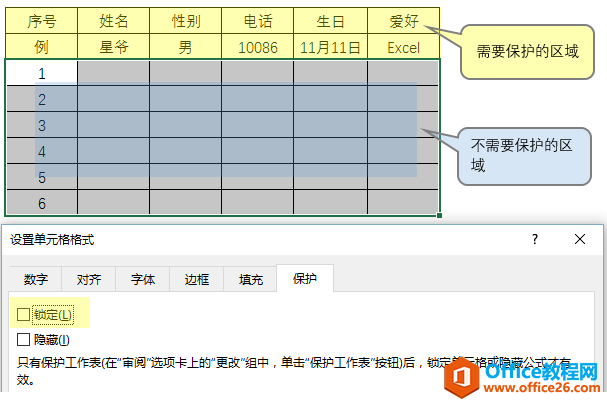This screenshot has height=405, width=607.
Task: Select the cell containing 10086
Action: [x=258, y=47]
